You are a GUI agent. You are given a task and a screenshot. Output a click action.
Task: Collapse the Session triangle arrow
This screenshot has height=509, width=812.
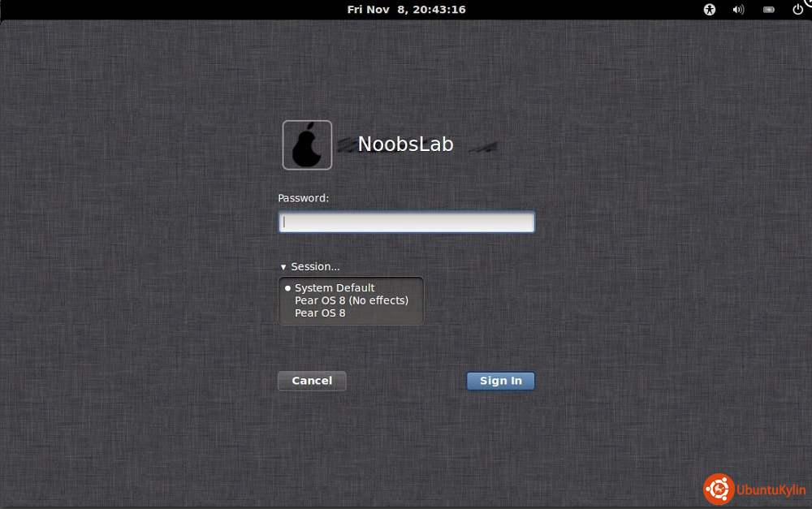283,267
